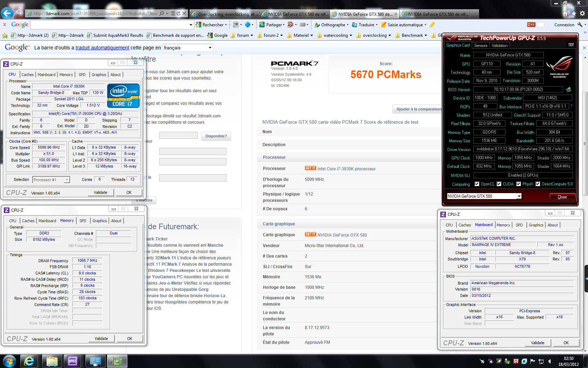Open the browser Home icon
Image resolution: width=588 pixels, height=368 pixels.
click(x=565, y=13)
